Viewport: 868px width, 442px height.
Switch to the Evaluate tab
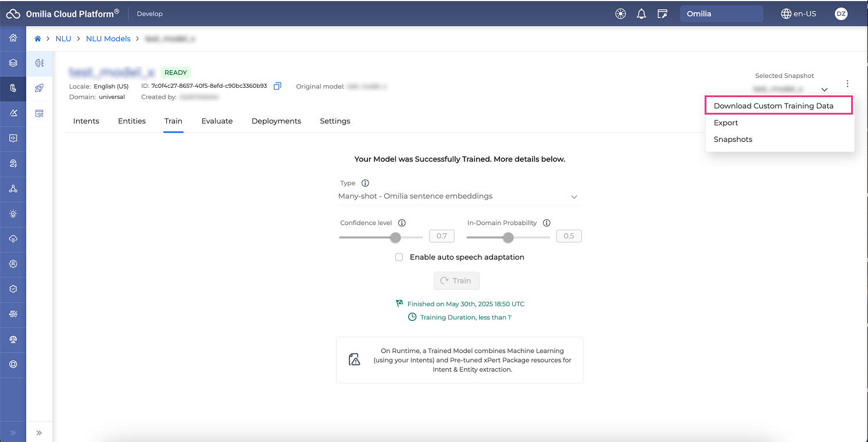tap(217, 121)
